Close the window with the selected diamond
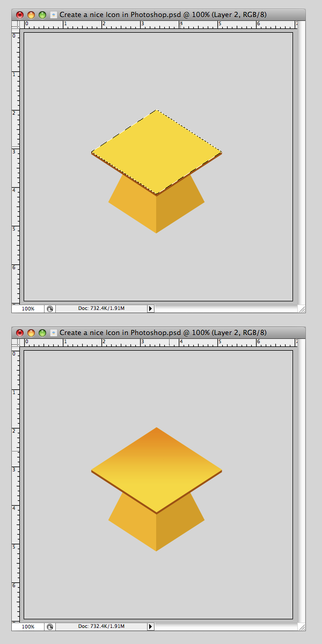The height and width of the screenshot is (644, 322). [20, 15]
